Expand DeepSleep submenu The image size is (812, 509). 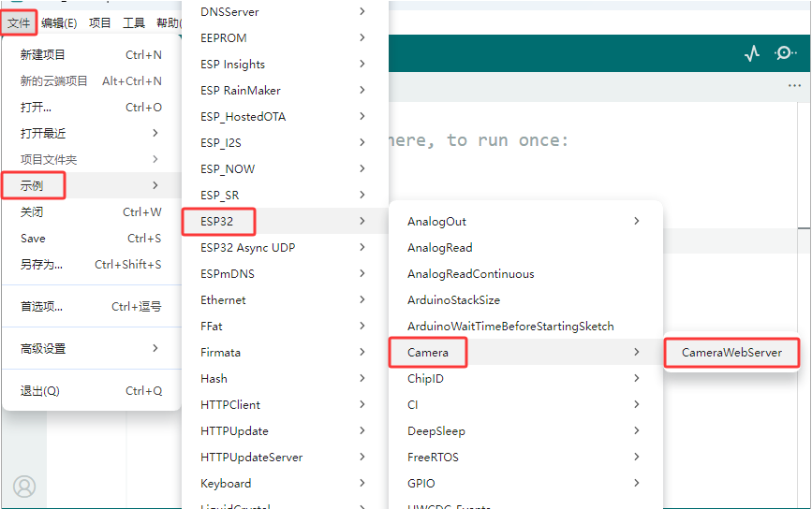525,431
